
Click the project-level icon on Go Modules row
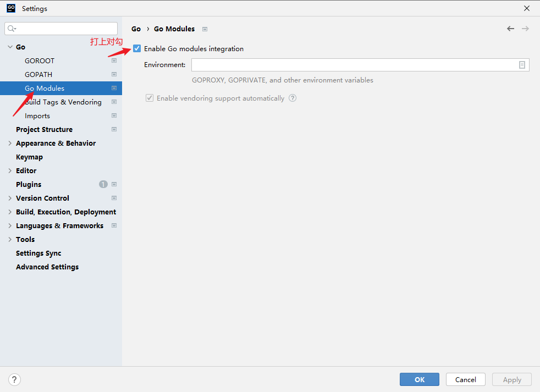114,88
